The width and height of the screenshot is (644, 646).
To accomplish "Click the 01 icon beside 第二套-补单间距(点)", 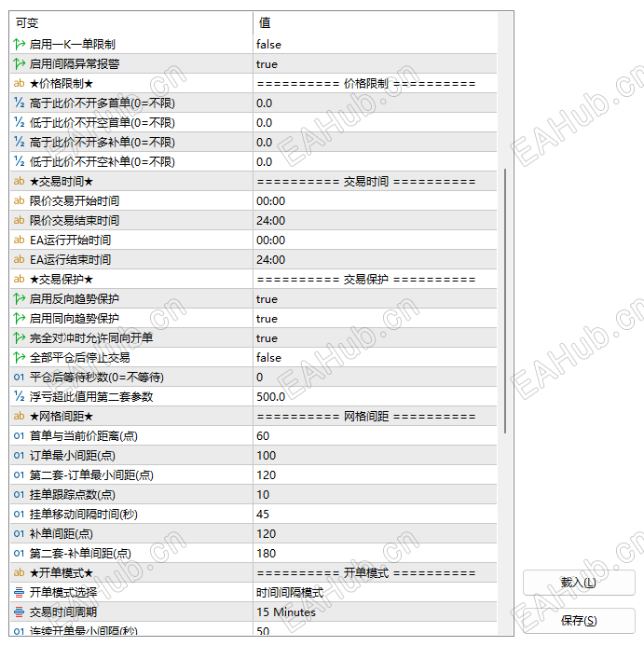I will coord(19,554).
